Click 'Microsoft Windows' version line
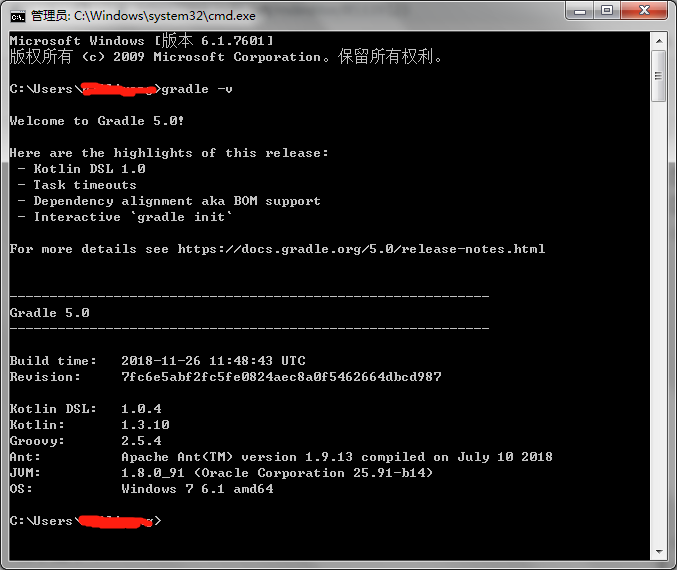 (x=142, y=41)
